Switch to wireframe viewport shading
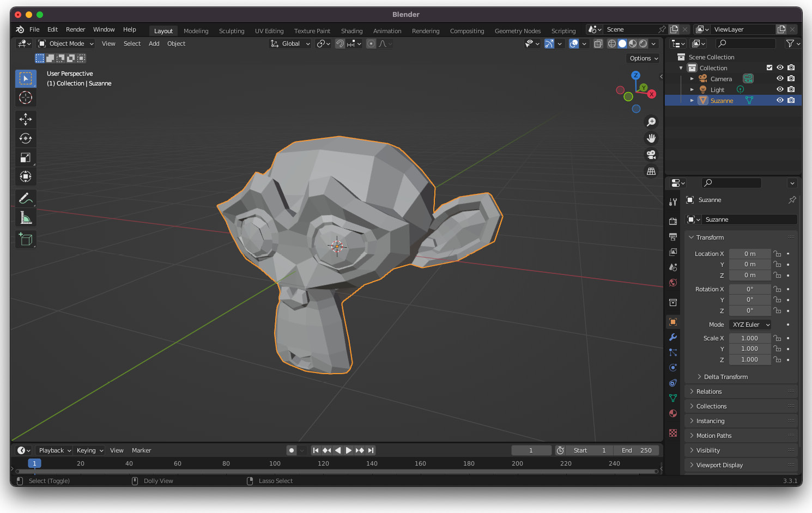This screenshot has height=513, width=812. pyautogui.click(x=612, y=44)
